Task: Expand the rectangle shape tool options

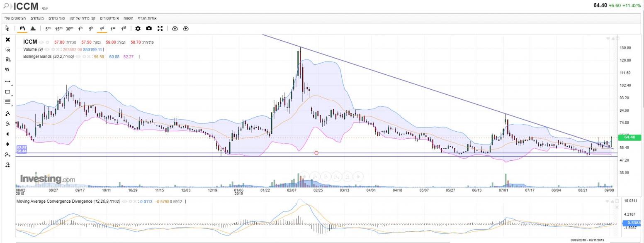Action: point(12,95)
